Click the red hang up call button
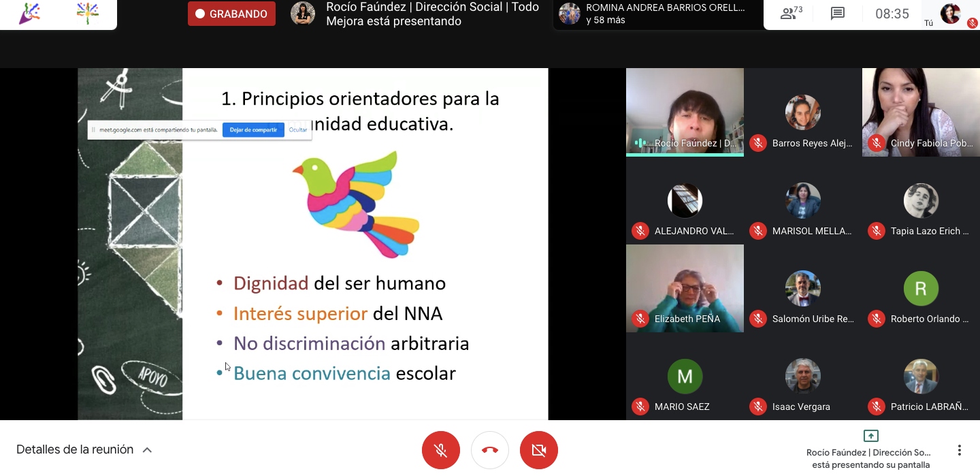The height and width of the screenshot is (476, 980). coord(490,450)
